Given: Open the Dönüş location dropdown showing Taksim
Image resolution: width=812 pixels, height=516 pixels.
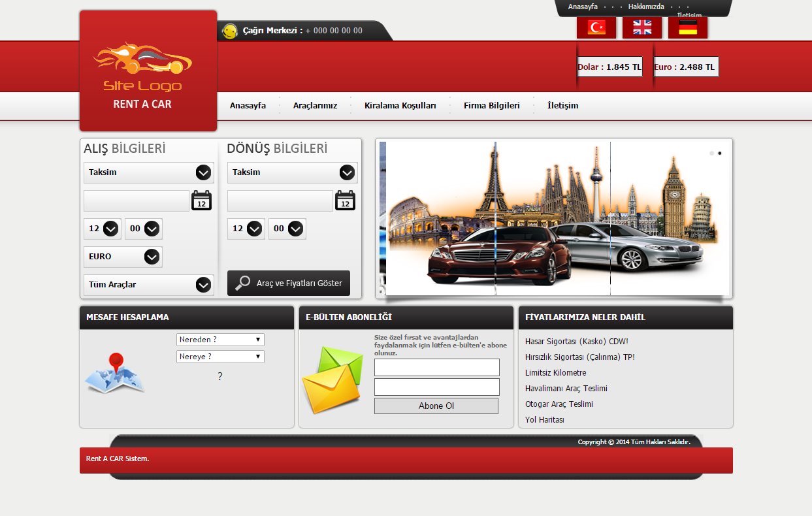Looking at the screenshot, I should click(x=293, y=172).
